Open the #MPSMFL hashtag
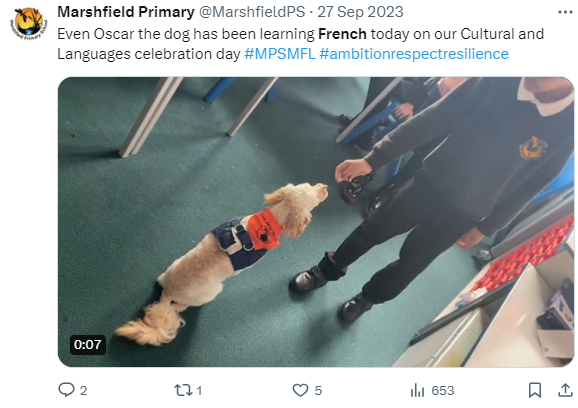This screenshot has height=408, width=578. pyautogui.click(x=280, y=54)
